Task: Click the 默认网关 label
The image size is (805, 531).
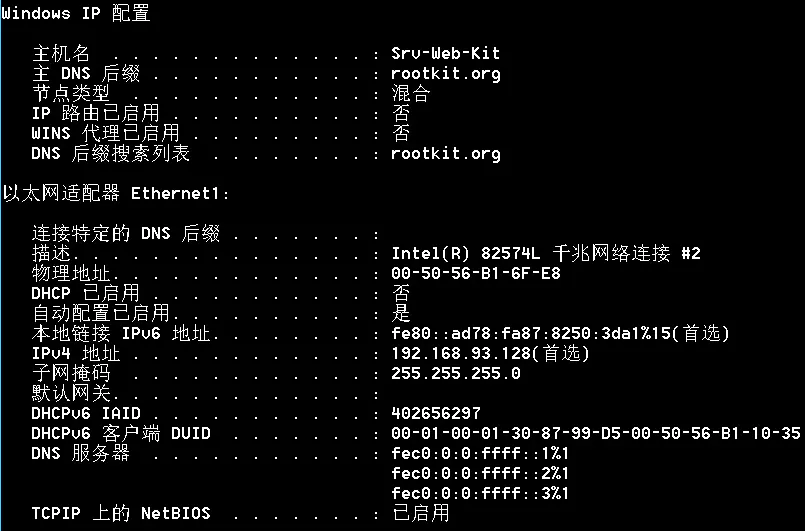Action: (70, 393)
